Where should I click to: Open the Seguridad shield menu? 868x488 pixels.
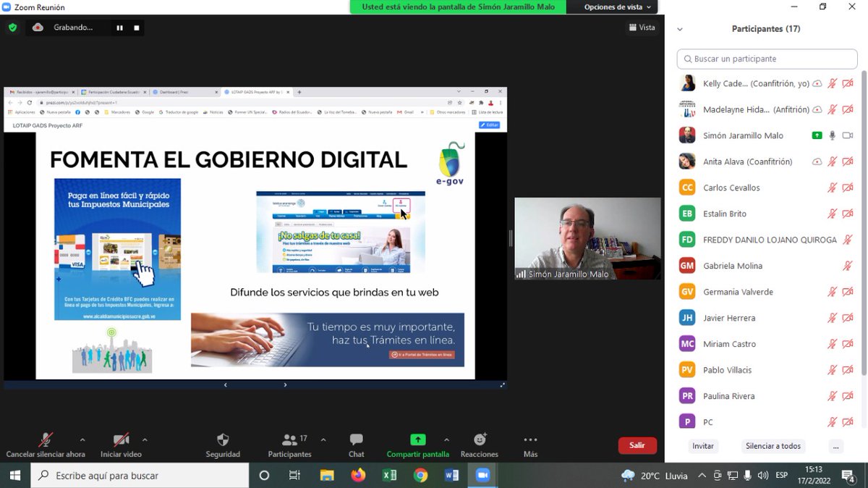(223, 445)
